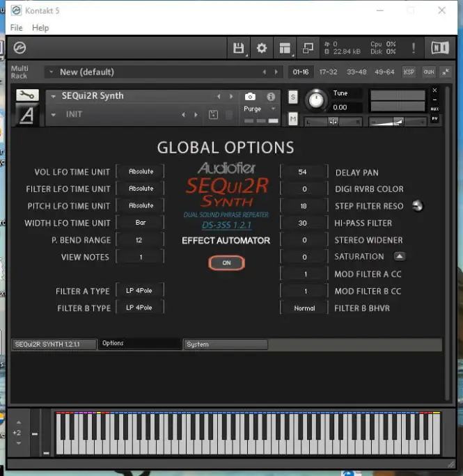Click the STEP FILTER RESO knob icon
This screenshot has height=476, width=463.
pos(418,206)
